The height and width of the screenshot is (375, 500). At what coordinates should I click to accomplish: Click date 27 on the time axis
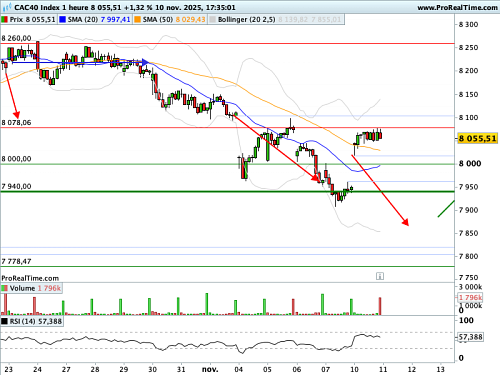pos(66,369)
